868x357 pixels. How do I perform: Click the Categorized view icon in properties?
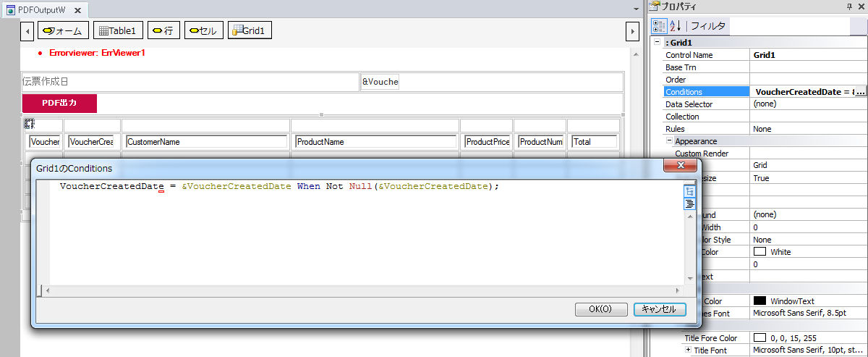click(659, 26)
